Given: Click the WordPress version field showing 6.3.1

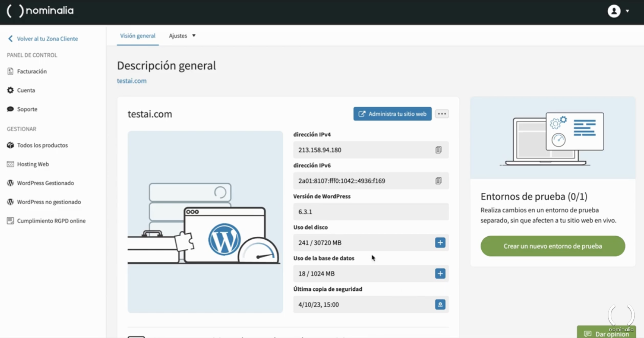Looking at the screenshot, I should [370, 212].
